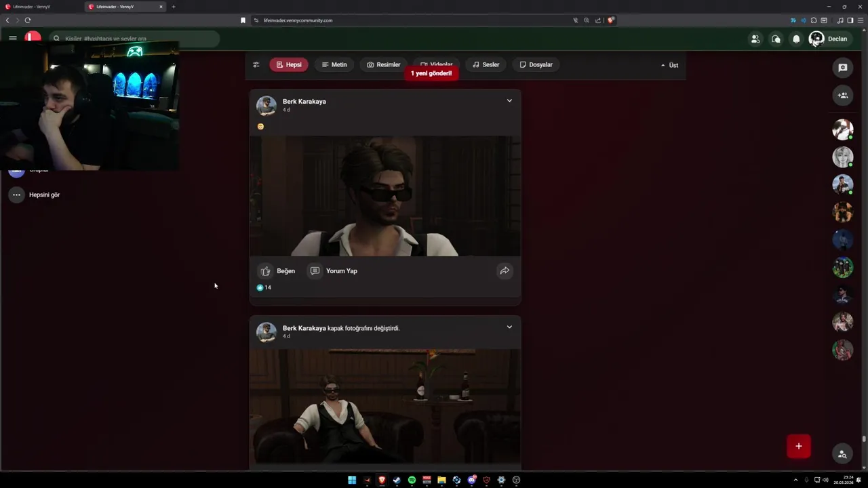Open the third contact avatar in right sidebar
Image resolution: width=868 pixels, height=488 pixels.
(x=843, y=184)
